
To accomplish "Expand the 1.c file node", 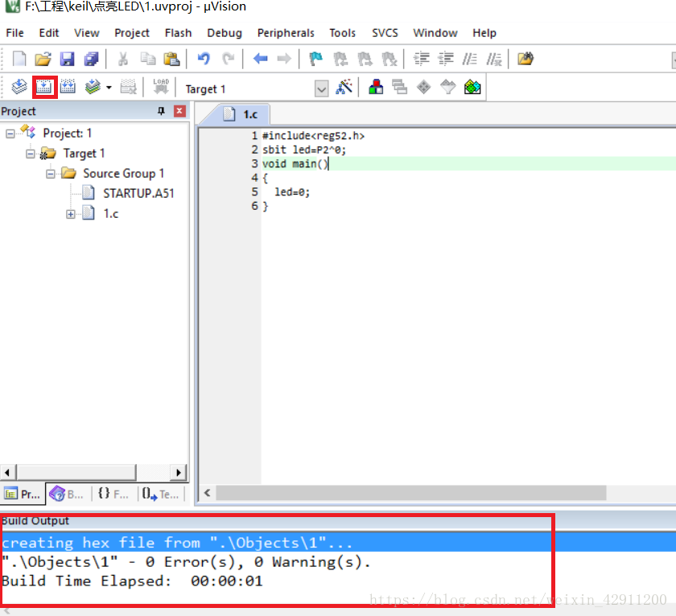I will tap(71, 214).
